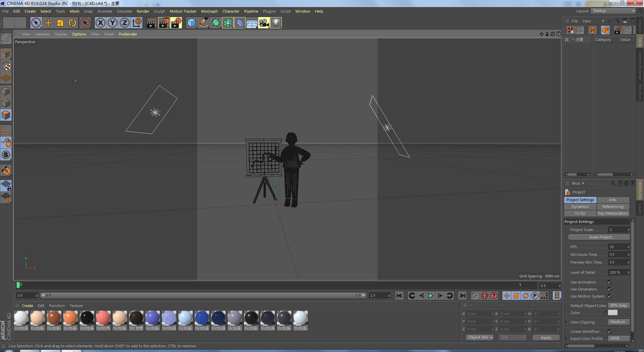Toggle the X axis lock icon
This screenshot has width=644, height=352.
coord(100,23)
